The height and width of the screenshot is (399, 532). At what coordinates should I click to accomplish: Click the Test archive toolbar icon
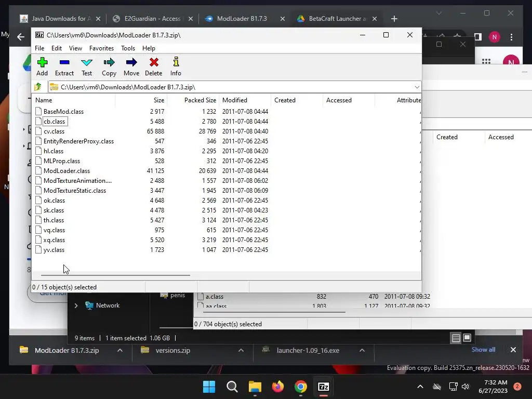point(87,66)
